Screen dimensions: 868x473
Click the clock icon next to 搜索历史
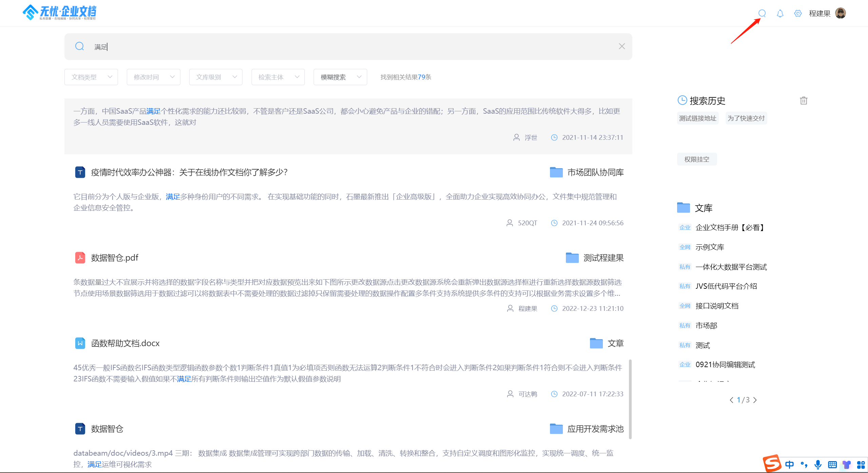click(682, 100)
